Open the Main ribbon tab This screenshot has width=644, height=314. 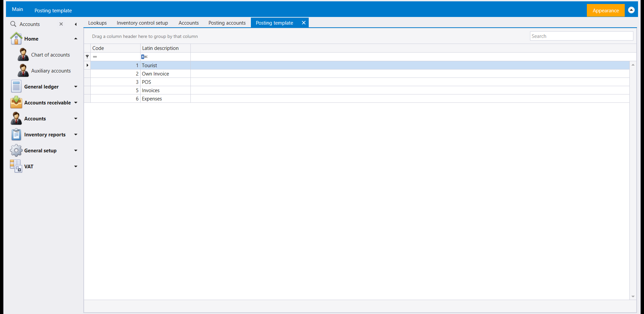tap(17, 9)
